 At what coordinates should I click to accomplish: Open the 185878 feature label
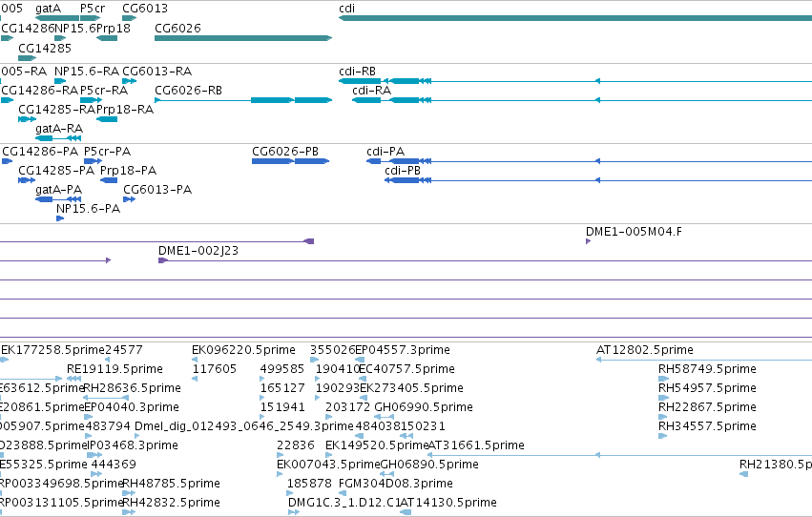point(310,484)
